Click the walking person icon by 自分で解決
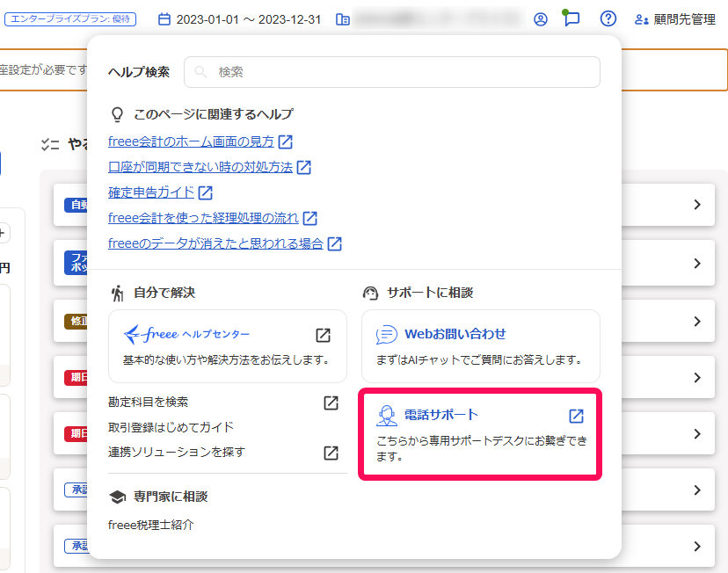 (118, 294)
